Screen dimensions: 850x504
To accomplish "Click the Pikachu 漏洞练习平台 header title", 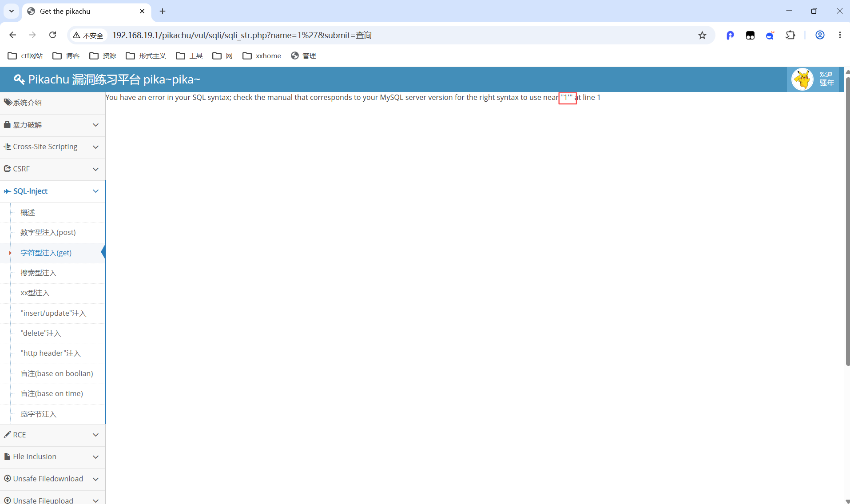I will click(114, 79).
